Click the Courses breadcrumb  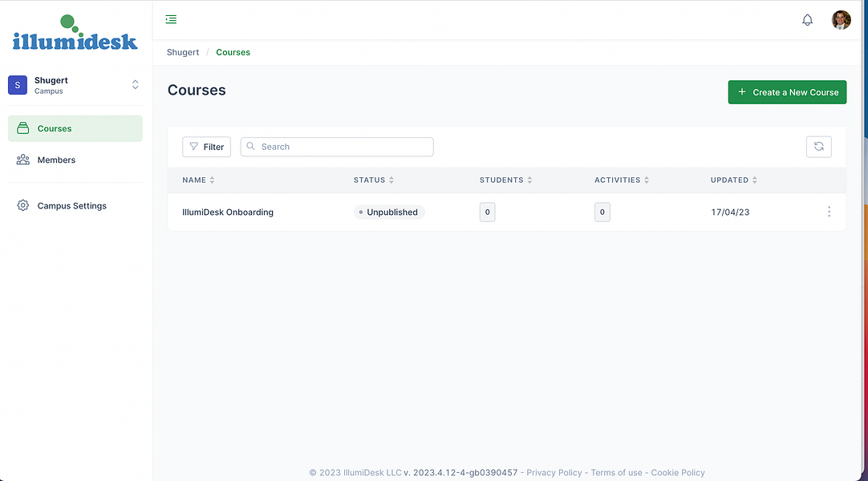click(x=233, y=52)
